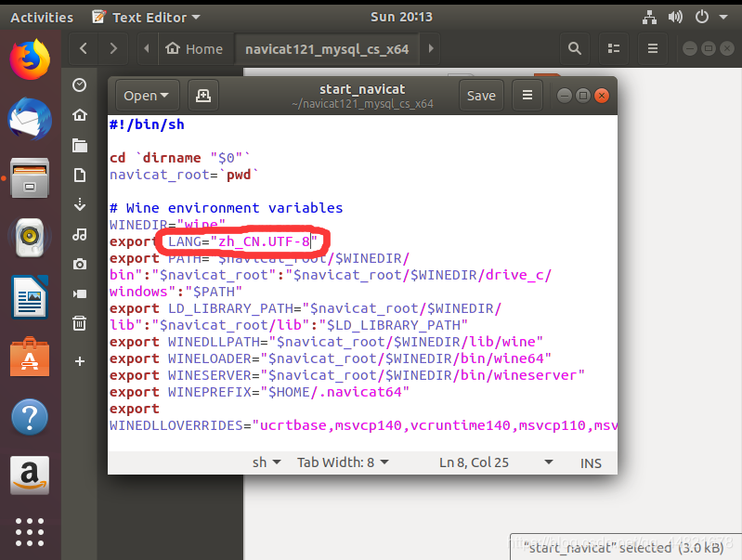Launch Amazon from the dock
Image resolution: width=742 pixels, height=560 pixels.
30,475
